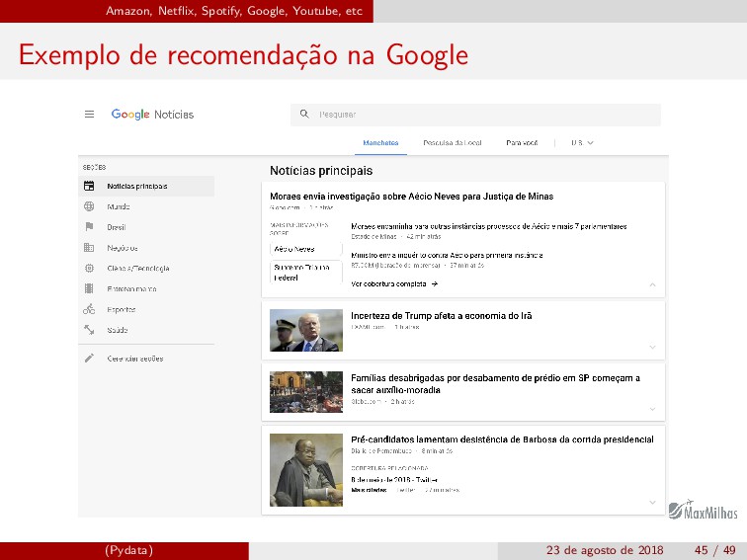Click the Esportes bicycle icon
Screen dimensions: 747x560
pyautogui.click(x=89, y=309)
